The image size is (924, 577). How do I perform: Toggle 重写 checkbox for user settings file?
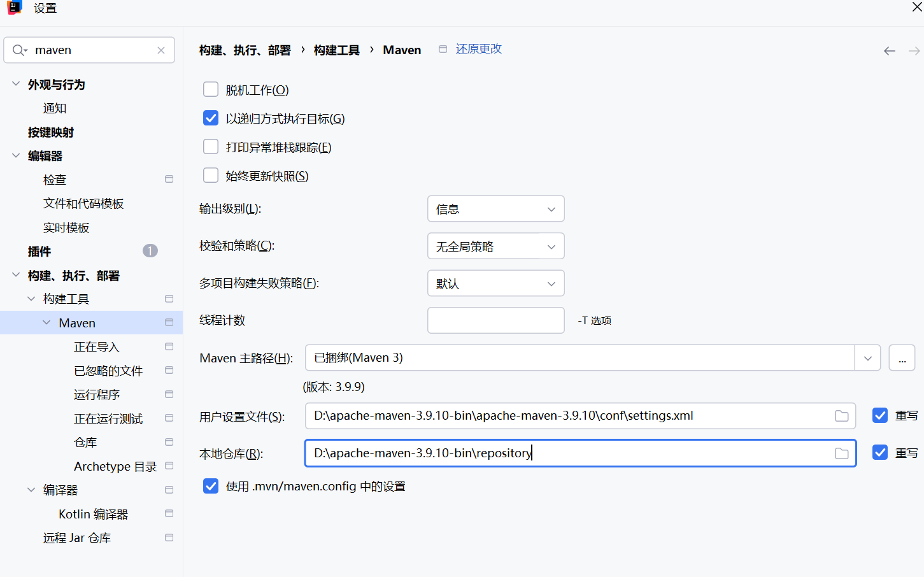click(x=880, y=415)
